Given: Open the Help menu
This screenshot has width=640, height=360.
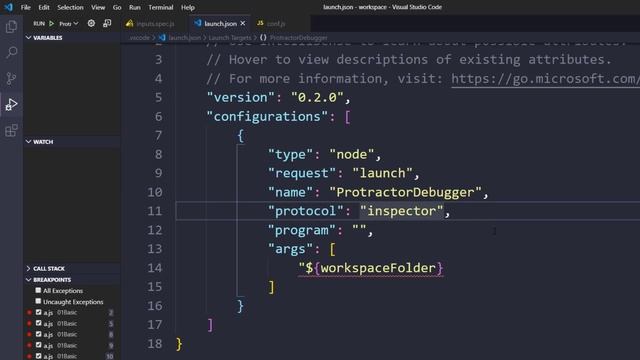Looking at the screenshot, I should [188, 7].
